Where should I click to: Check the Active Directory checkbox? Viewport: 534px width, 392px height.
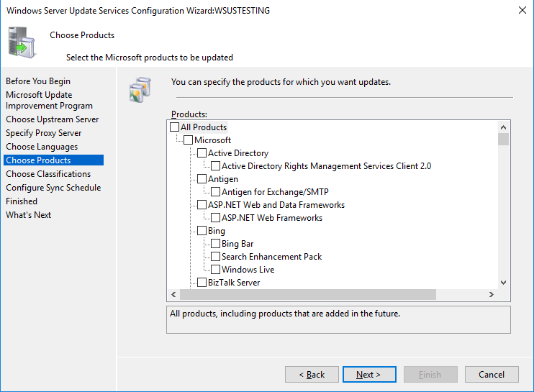[x=202, y=152]
